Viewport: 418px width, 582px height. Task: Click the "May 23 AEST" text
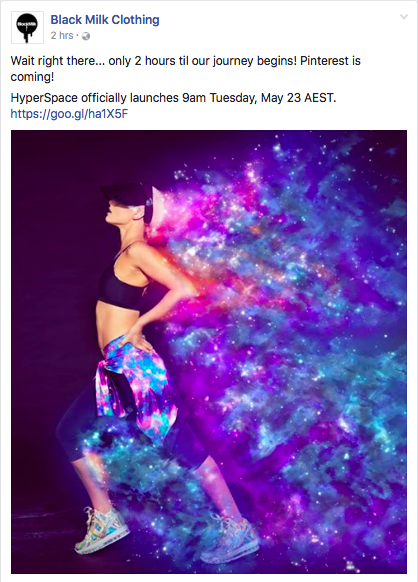click(298, 98)
